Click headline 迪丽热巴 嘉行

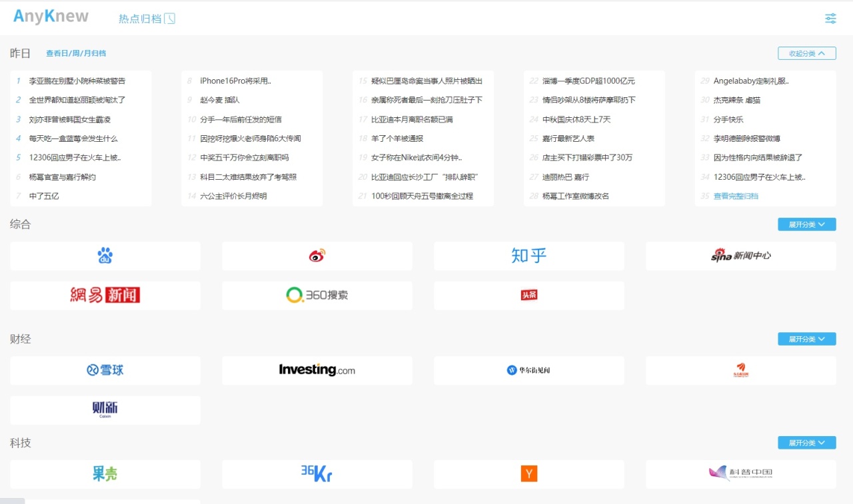[566, 177]
